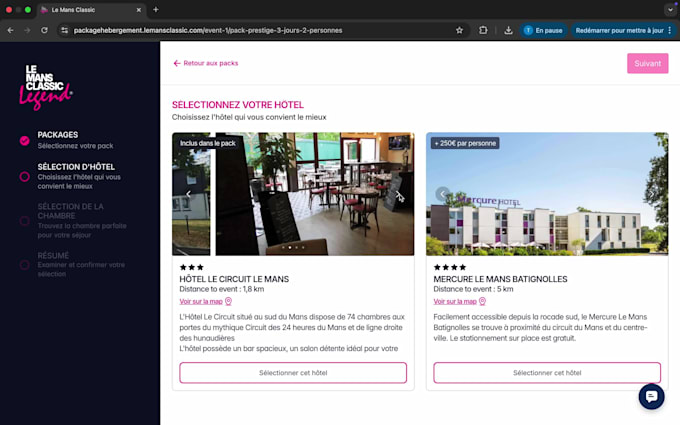The height and width of the screenshot is (425, 680).
Task: Select Sélection d'hôtel step circle
Action: [x=25, y=177]
